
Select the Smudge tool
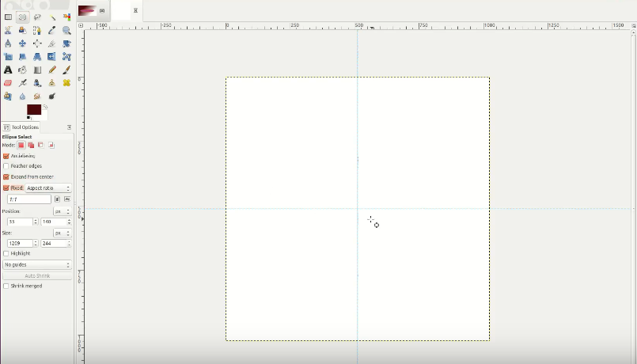[37, 97]
